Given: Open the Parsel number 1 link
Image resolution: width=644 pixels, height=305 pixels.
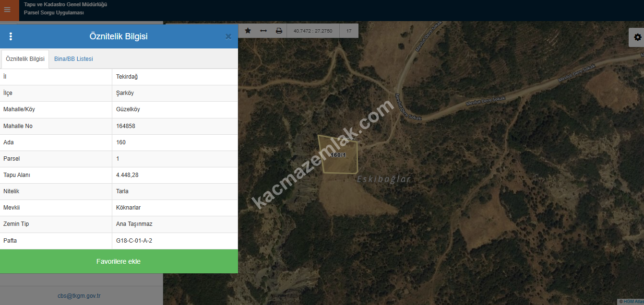Looking at the screenshot, I should tap(118, 159).
